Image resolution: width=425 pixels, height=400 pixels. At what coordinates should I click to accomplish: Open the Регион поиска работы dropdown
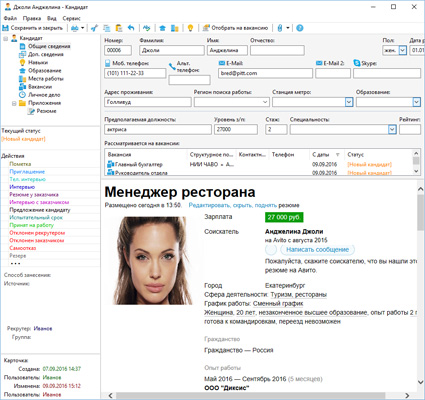(265, 102)
